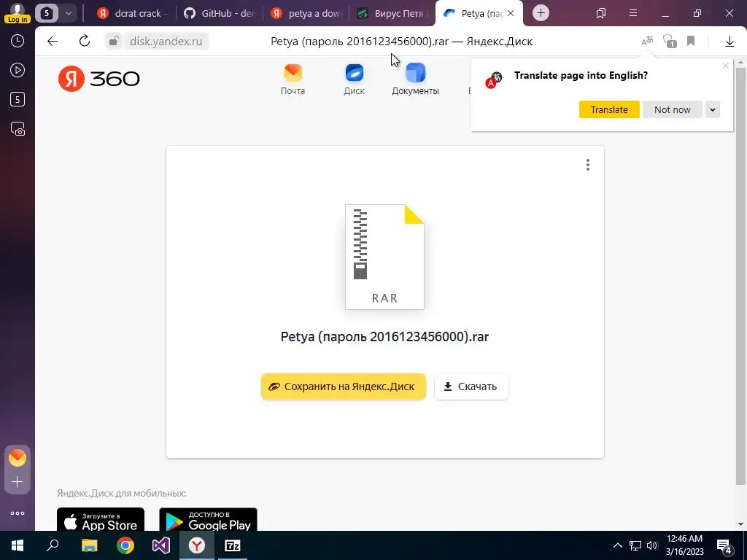
Task: Click the Скачать download button
Action: pos(471,386)
